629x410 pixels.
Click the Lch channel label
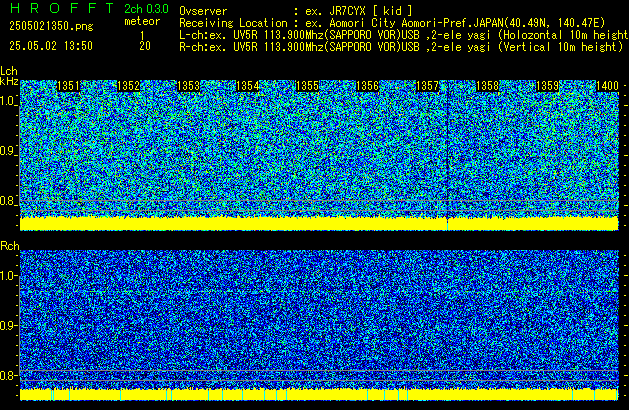coord(9,71)
